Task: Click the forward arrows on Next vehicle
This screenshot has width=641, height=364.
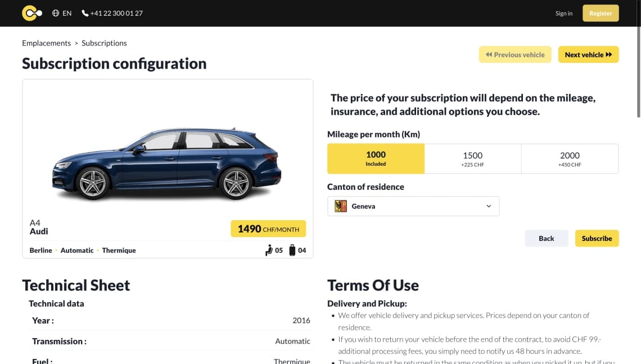Action: pyautogui.click(x=609, y=54)
